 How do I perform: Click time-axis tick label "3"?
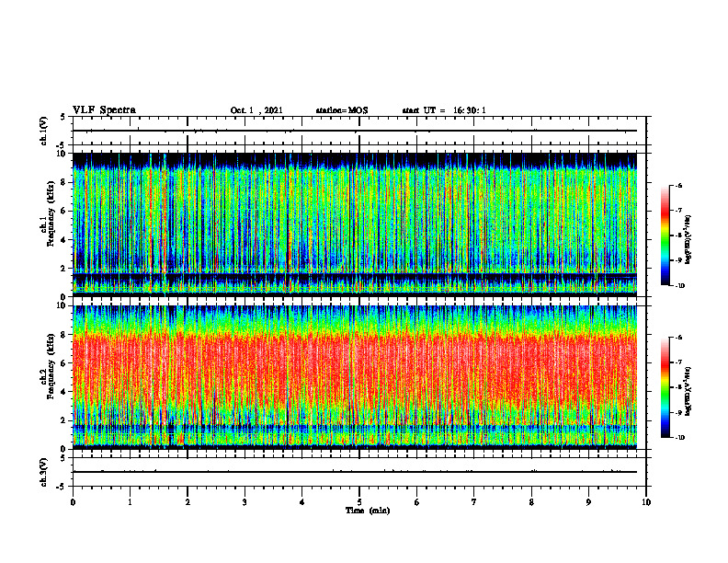coord(245,502)
